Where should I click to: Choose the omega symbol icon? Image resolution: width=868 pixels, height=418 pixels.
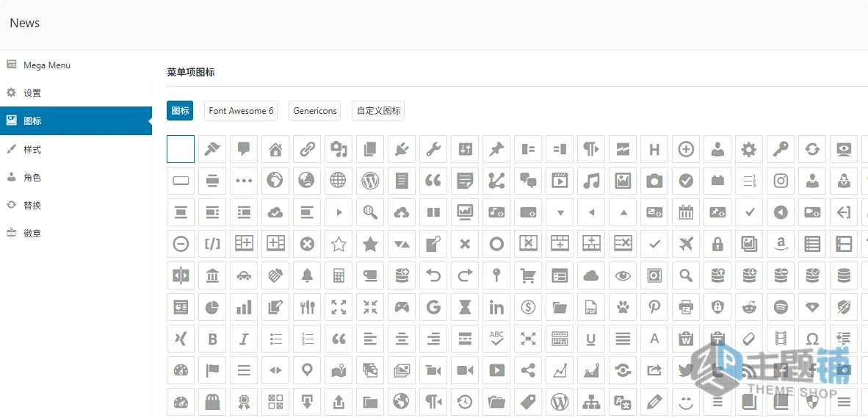(x=812, y=338)
